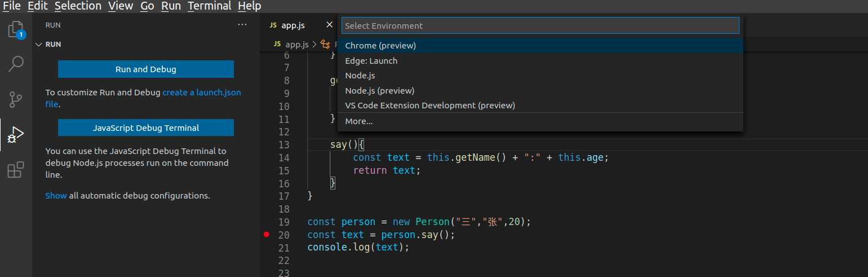The image size is (868, 277).
Task: Click the 'return text;' code line
Action: [x=387, y=170]
